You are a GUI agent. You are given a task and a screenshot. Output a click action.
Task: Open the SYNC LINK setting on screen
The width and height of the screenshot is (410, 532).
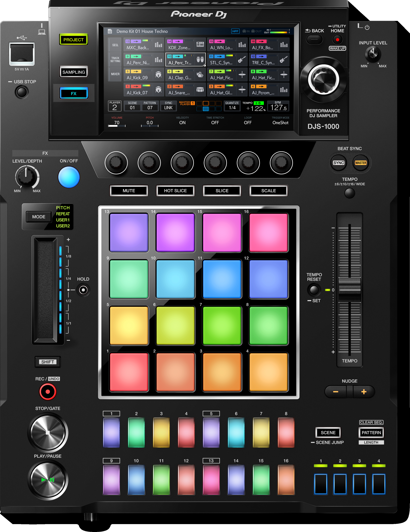(168, 106)
